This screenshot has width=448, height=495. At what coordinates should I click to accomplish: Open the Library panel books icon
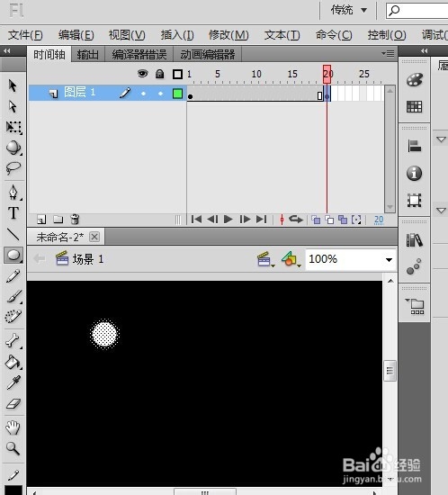[x=414, y=240]
